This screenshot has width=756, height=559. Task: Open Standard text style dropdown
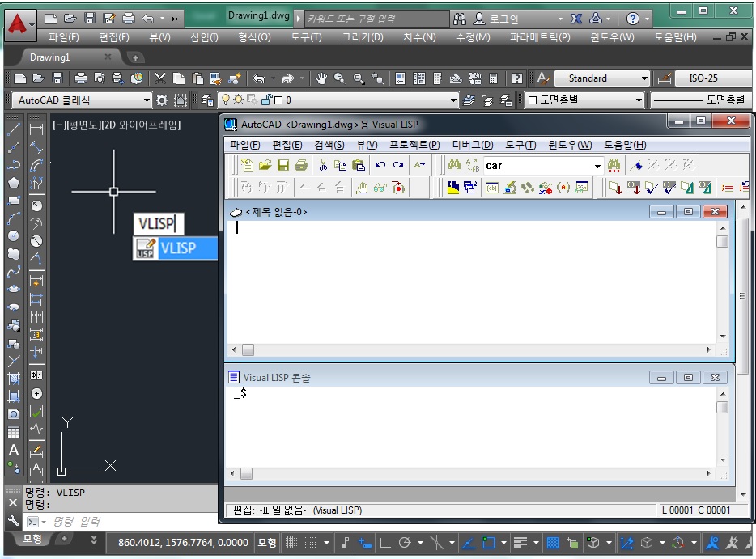click(x=644, y=78)
